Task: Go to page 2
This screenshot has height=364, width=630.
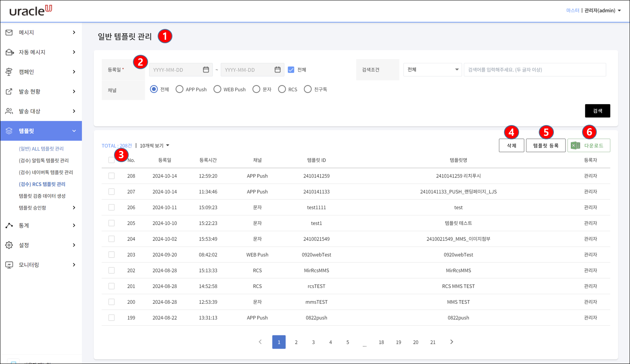Action: pyautogui.click(x=296, y=342)
